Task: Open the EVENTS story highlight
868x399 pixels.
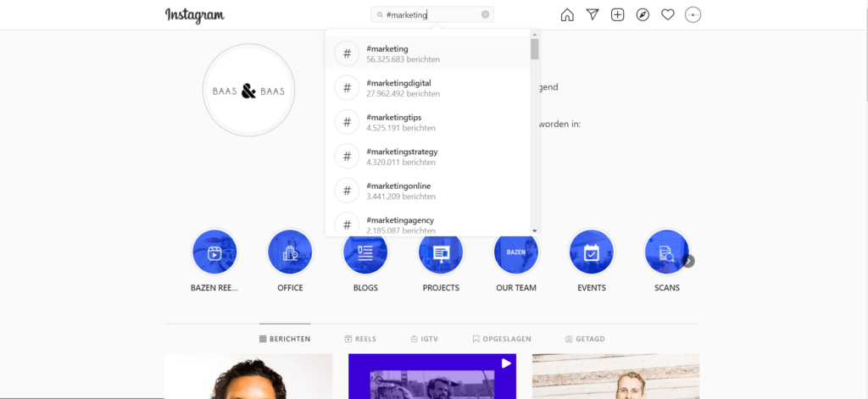Action: click(592, 252)
